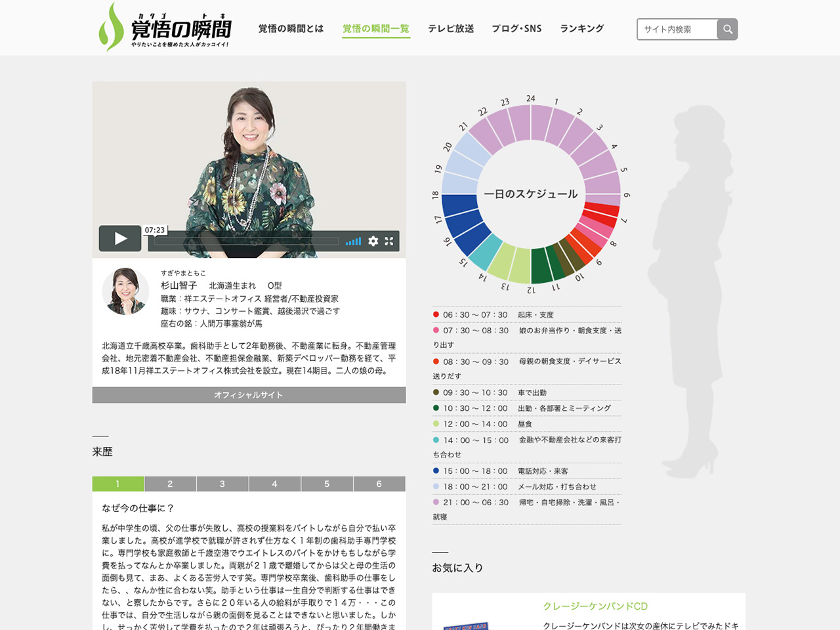Click the 車で出勤 schedule entry
This screenshot has width=840, height=630.
point(532,392)
